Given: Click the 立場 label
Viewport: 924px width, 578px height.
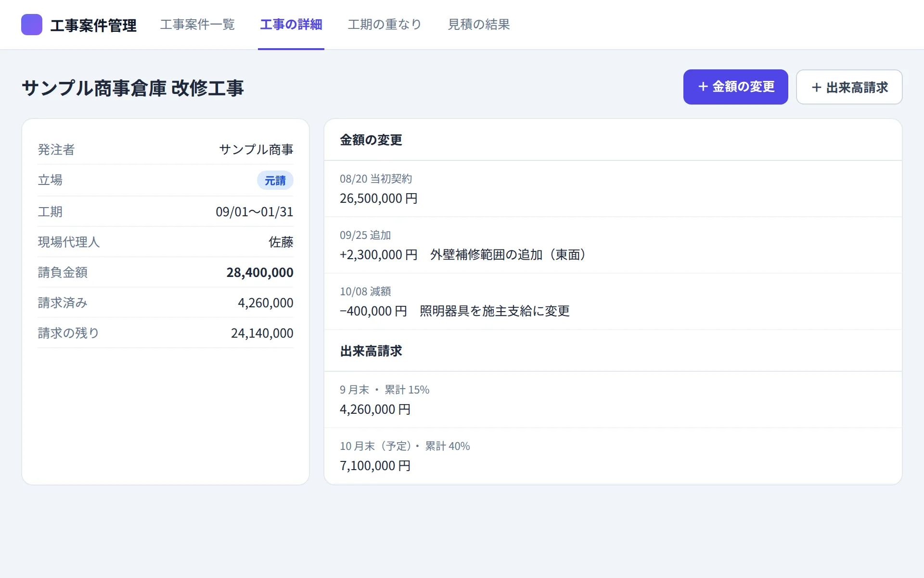Looking at the screenshot, I should pyautogui.click(x=50, y=180).
